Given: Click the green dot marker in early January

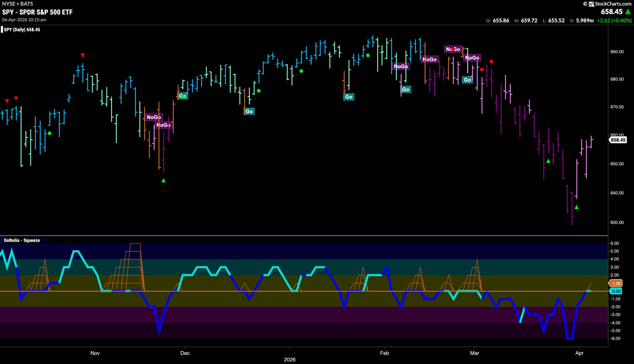Looking at the screenshot, I should 301,71.
